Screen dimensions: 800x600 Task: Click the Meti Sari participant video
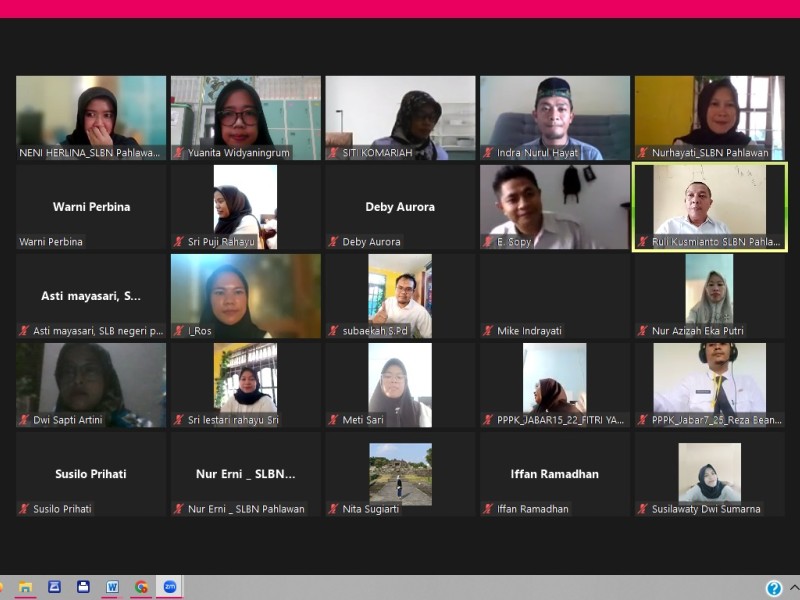[x=400, y=384]
